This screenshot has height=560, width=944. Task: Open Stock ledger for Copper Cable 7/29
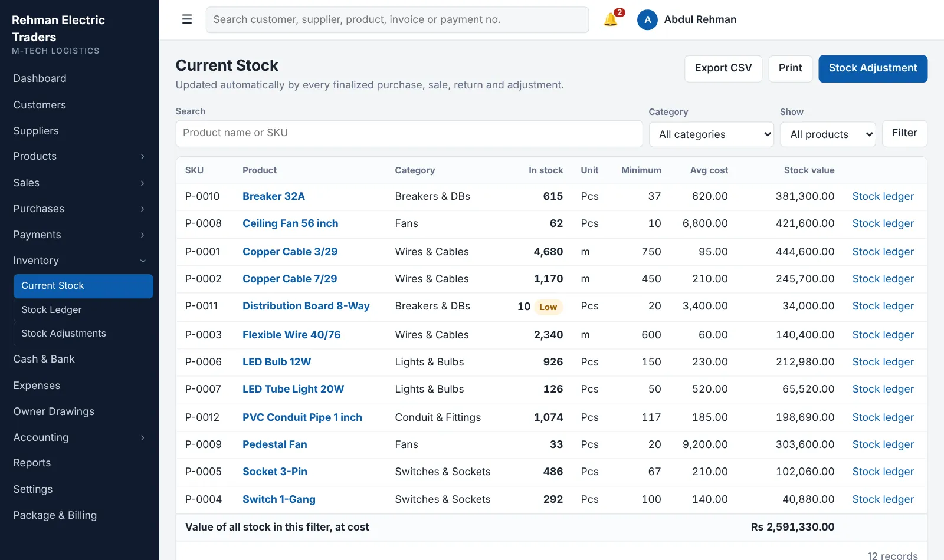click(883, 279)
